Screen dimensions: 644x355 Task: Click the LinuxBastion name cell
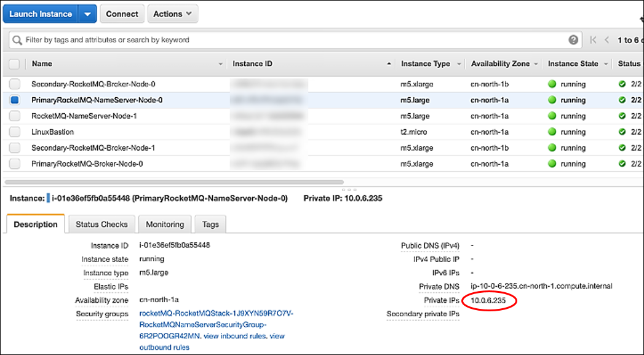(52, 132)
